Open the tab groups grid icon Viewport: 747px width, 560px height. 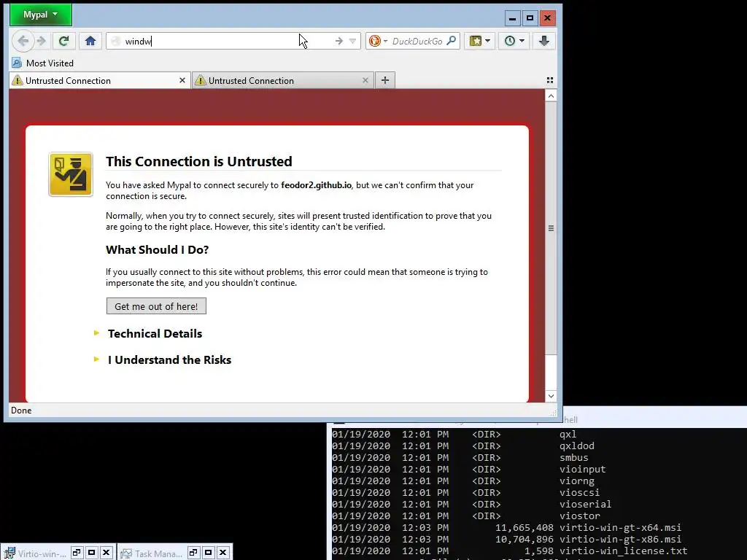[550, 80]
